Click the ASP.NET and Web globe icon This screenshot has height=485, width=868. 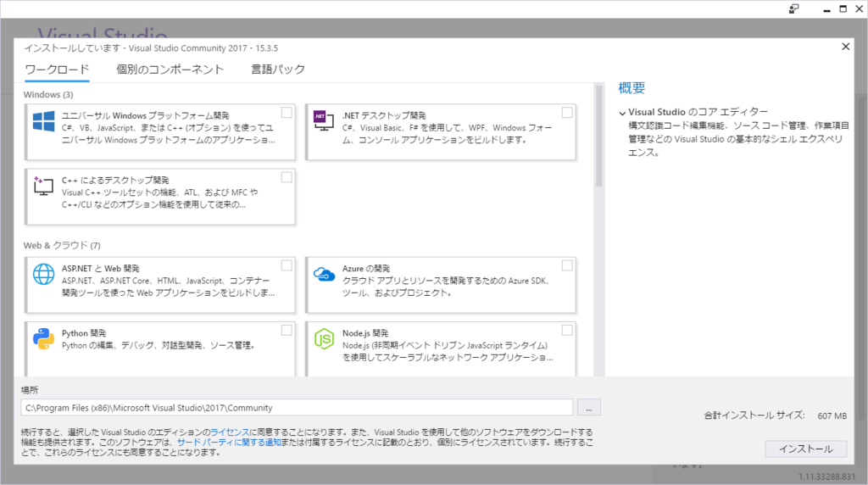44,274
